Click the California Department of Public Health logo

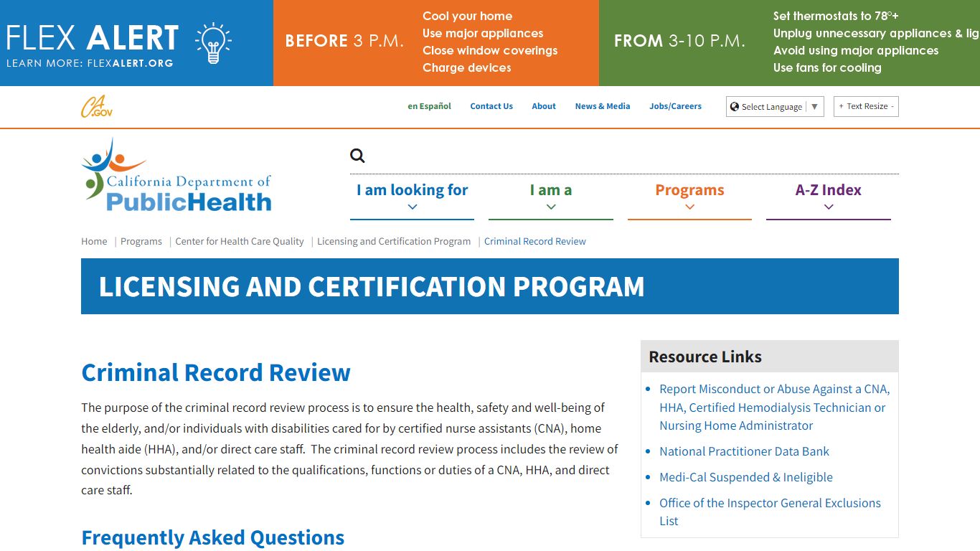click(x=176, y=176)
